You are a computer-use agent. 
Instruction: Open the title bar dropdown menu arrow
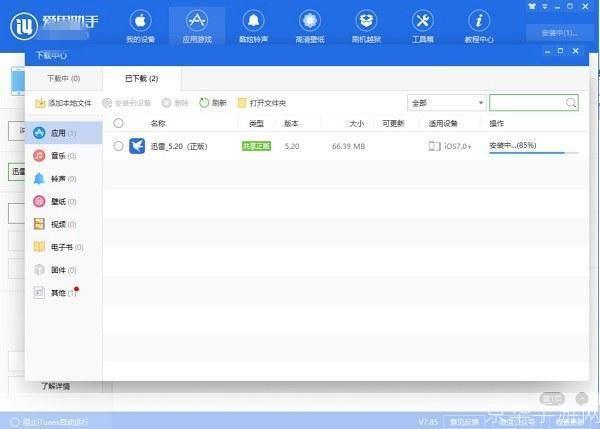(545, 6)
